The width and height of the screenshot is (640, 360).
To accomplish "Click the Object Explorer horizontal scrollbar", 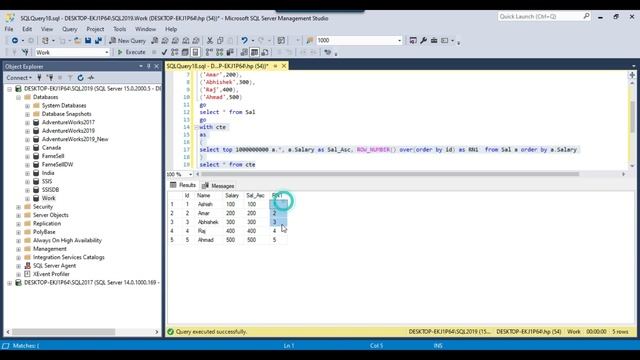I will click(64, 332).
